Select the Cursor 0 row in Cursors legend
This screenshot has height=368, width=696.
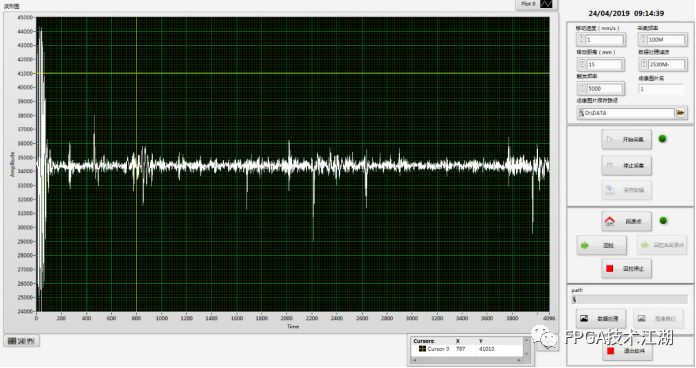tap(467, 349)
